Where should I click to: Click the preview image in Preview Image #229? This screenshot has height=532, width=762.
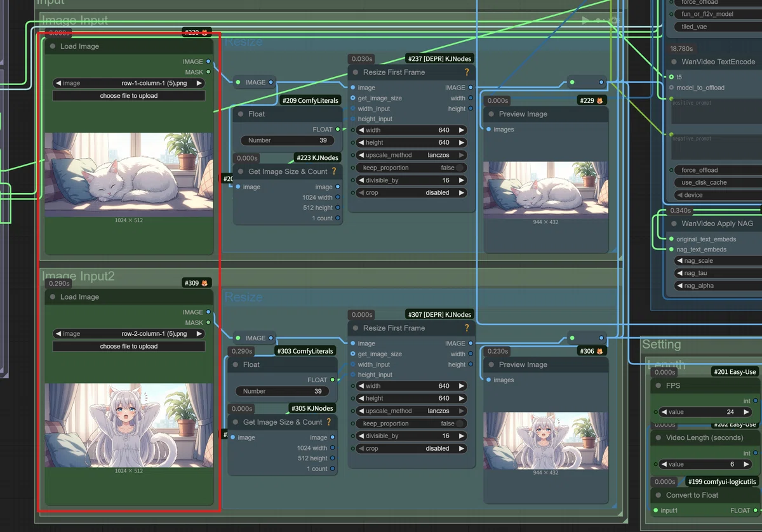tap(545, 190)
